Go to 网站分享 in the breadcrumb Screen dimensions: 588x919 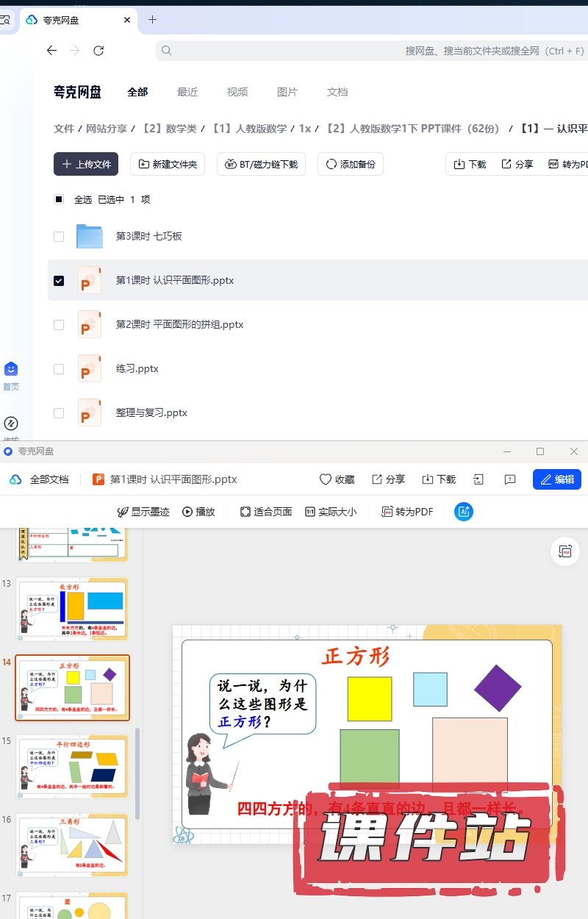106,129
